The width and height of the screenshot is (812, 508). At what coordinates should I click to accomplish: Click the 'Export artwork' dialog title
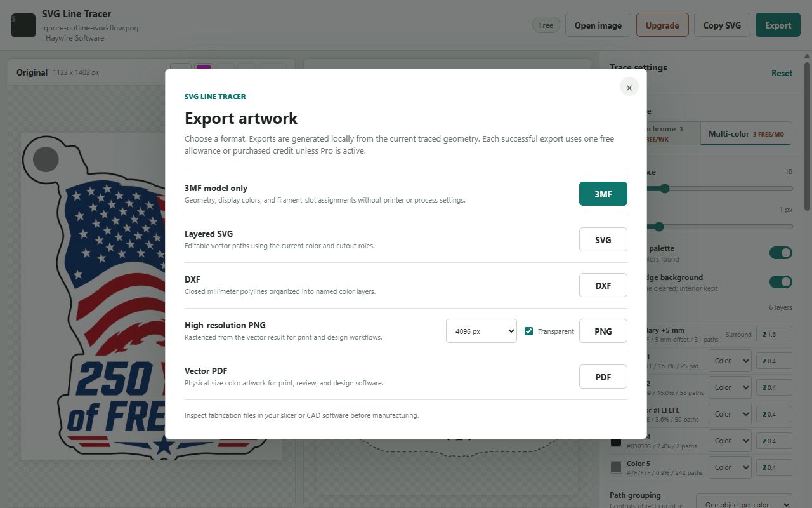click(x=241, y=118)
